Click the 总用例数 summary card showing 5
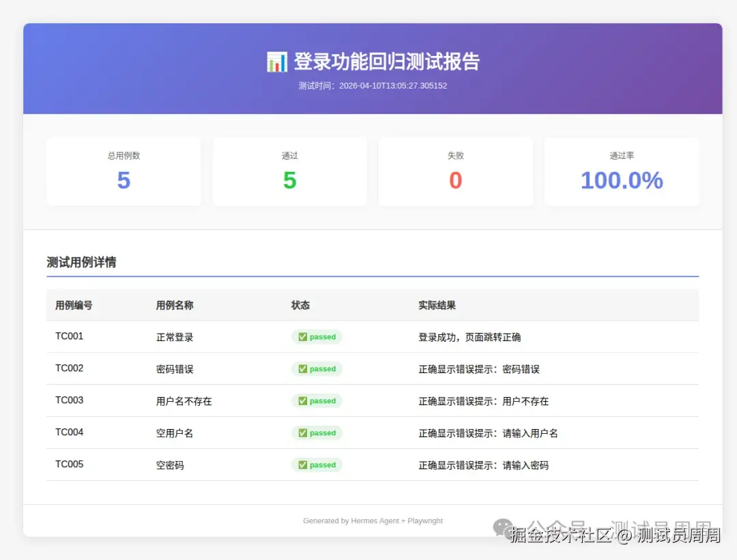Screen dimensions: 737x560 click(x=124, y=171)
